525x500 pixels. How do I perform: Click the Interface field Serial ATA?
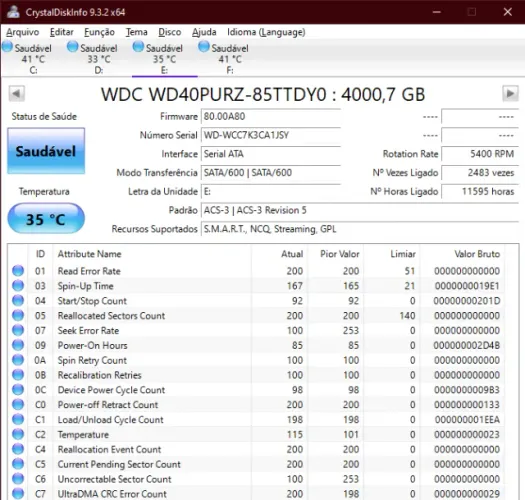(x=271, y=154)
